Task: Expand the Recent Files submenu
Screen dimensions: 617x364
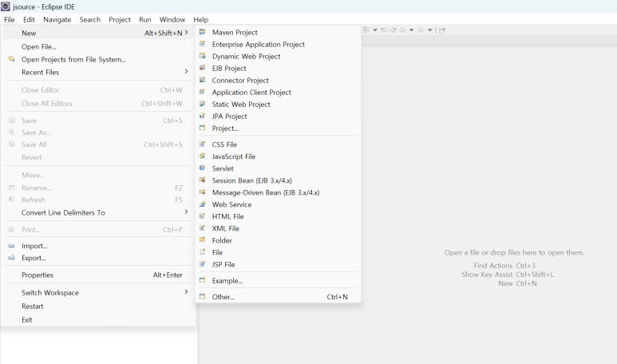Action: pyautogui.click(x=98, y=73)
